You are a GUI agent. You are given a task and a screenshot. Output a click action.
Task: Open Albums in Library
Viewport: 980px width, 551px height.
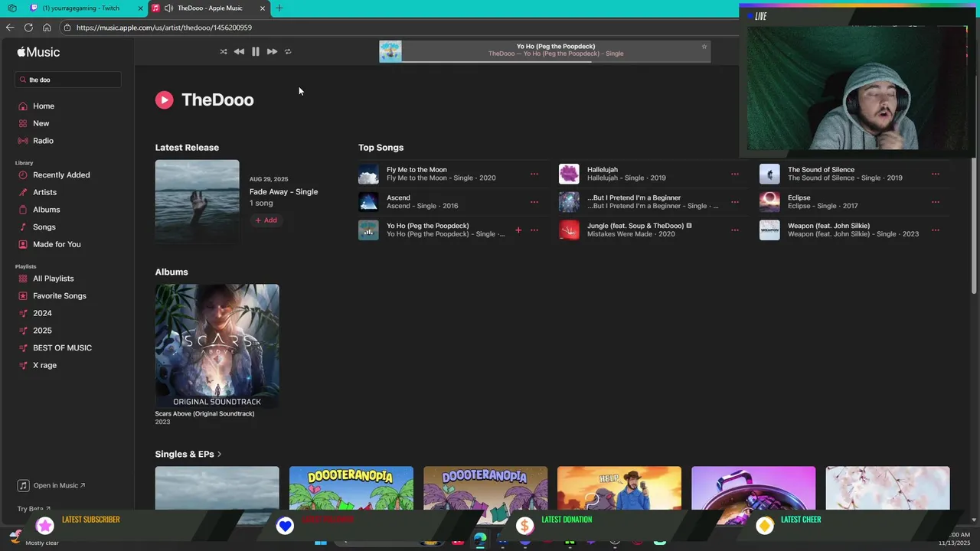[x=47, y=210]
